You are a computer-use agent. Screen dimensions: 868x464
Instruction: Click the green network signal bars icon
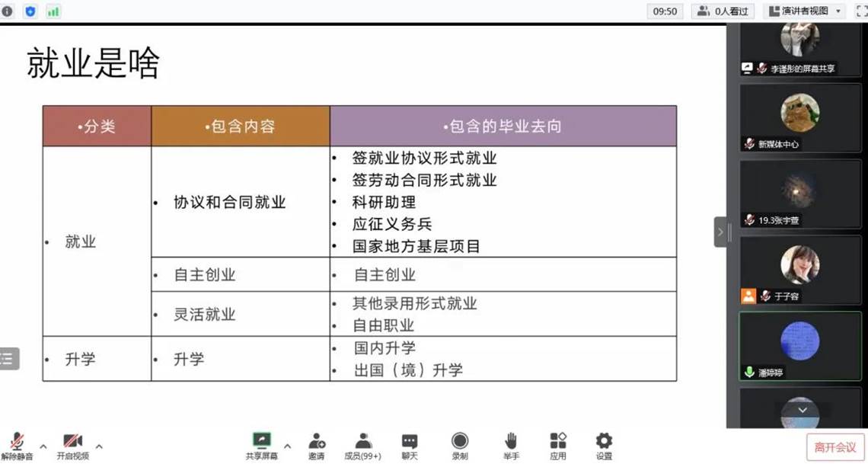53,11
